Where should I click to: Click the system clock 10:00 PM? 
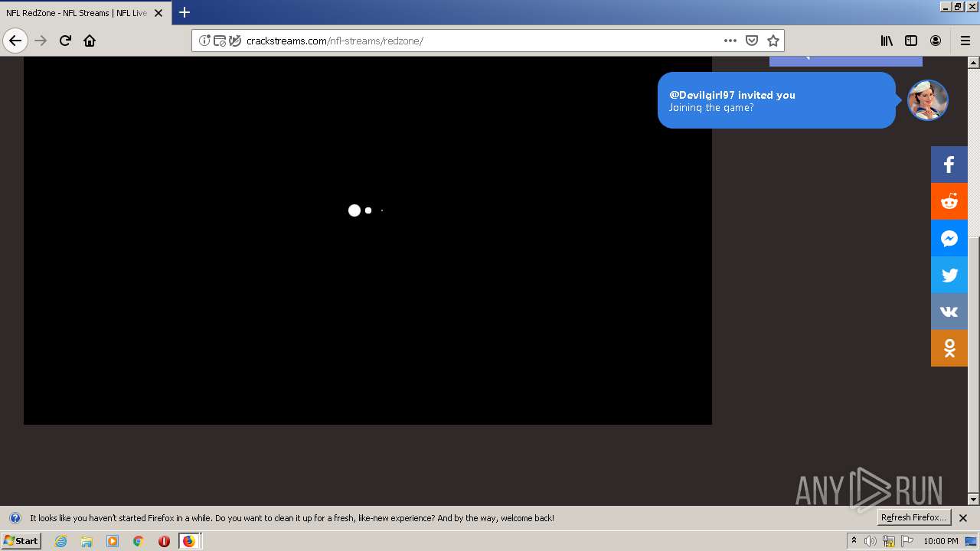[941, 541]
